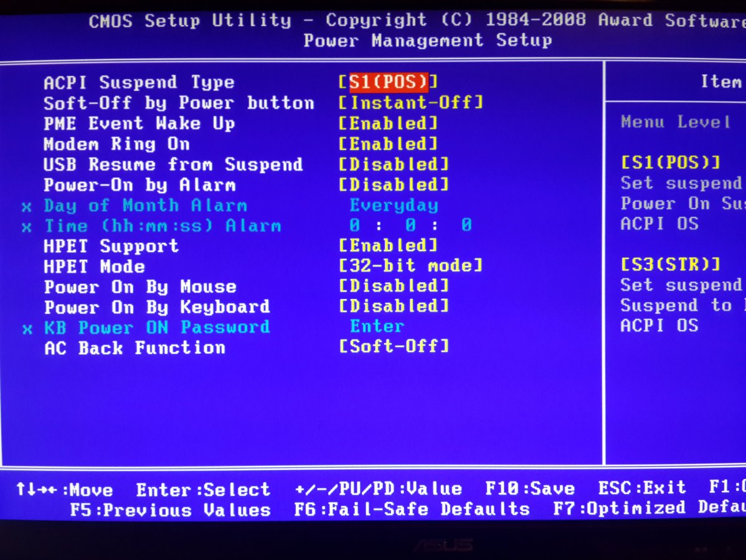Screen dimensions: 746x560
Task: Click the AC Back Function label
Action: [x=135, y=348]
